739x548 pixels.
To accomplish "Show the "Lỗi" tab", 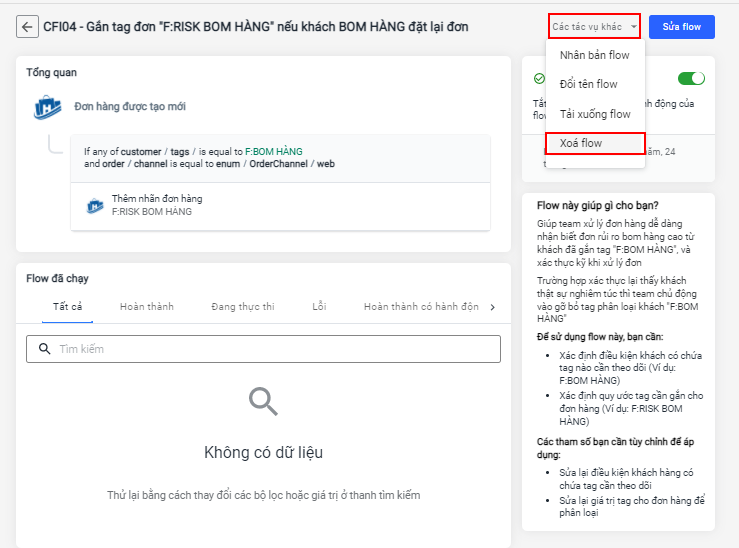I will click(319, 307).
